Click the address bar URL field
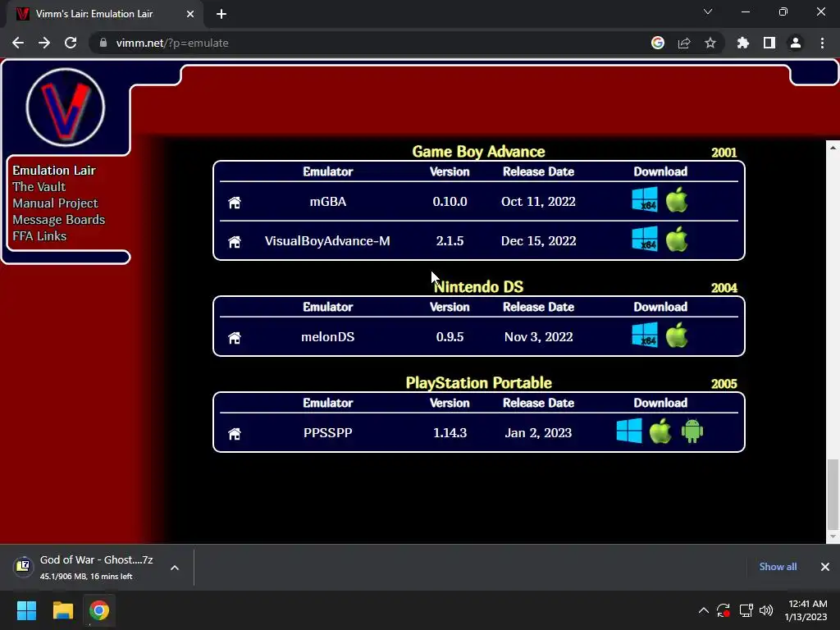This screenshot has width=840, height=630. coord(370,43)
